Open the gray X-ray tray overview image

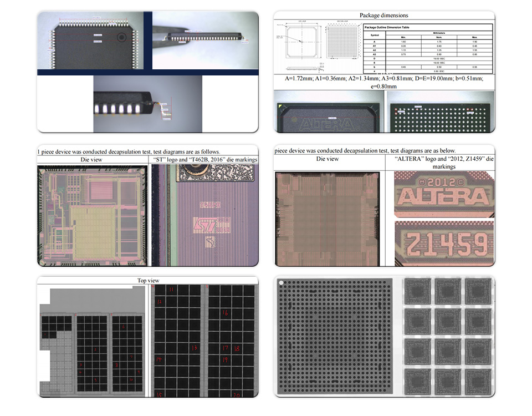click(x=93, y=341)
